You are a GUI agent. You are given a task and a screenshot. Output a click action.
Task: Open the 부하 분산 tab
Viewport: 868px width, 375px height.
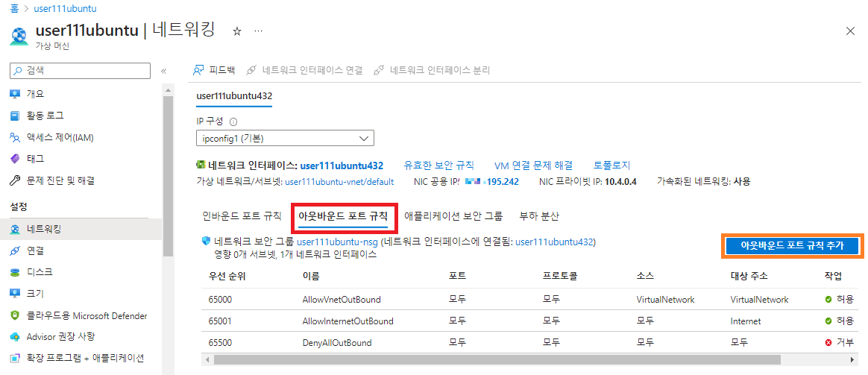click(538, 216)
